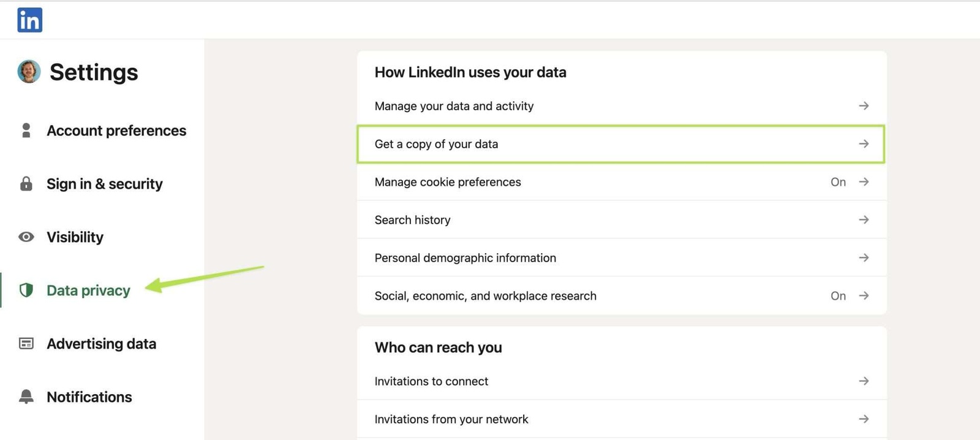Click the profile avatar next to Settings
The height and width of the screenshot is (440, 980).
click(28, 72)
